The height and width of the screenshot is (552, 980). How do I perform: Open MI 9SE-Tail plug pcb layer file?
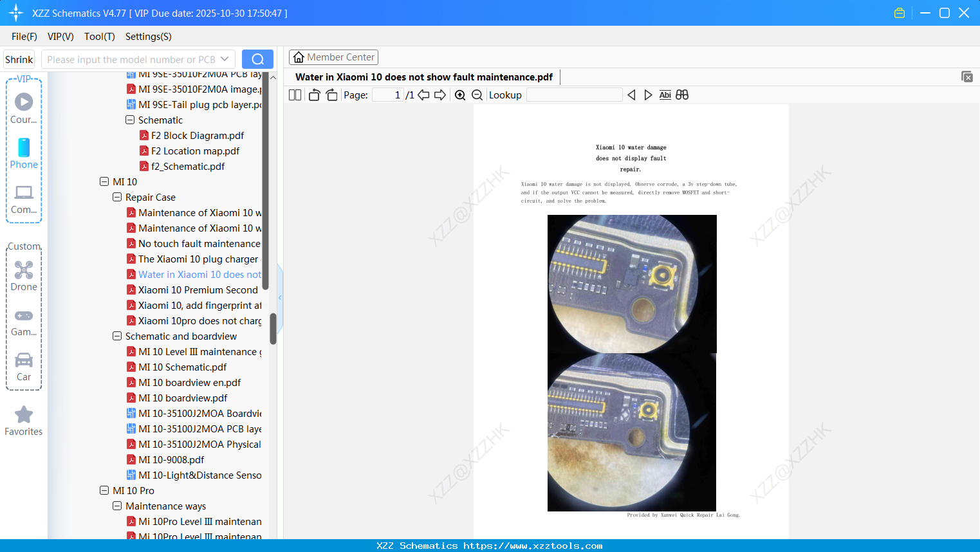[194, 104]
